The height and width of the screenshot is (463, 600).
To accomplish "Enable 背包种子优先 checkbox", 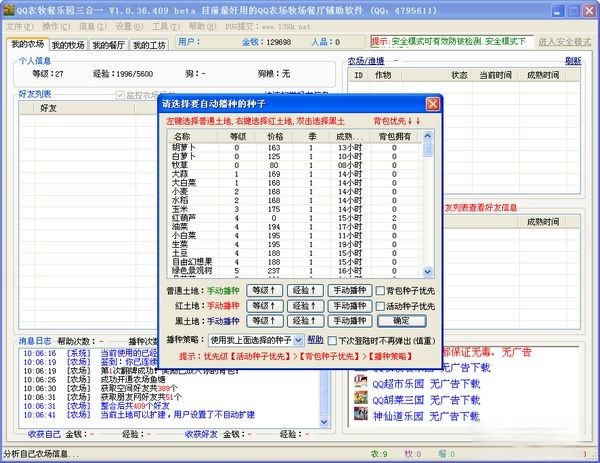I will 381,291.
